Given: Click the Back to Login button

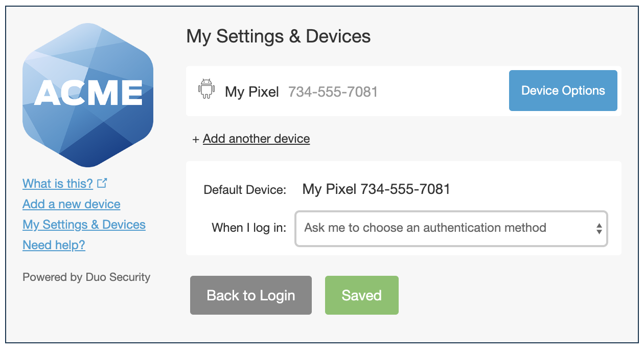Looking at the screenshot, I should pos(250,295).
